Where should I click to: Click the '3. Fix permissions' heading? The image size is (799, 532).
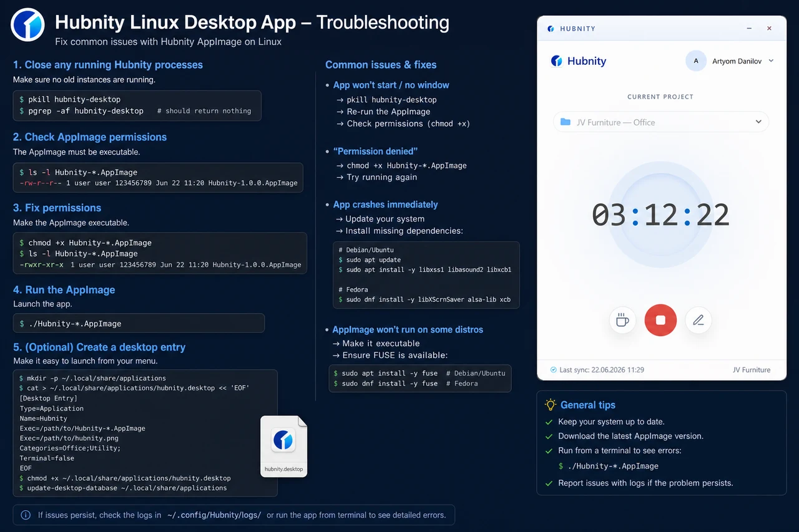[x=57, y=208]
